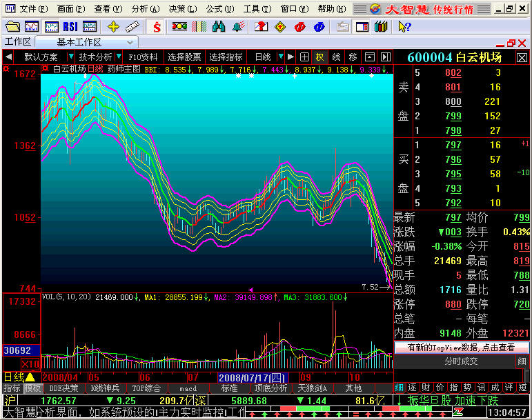Click the red S dollar icon
Image resolution: width=532 pixels, height=420 pixels.
157,26
